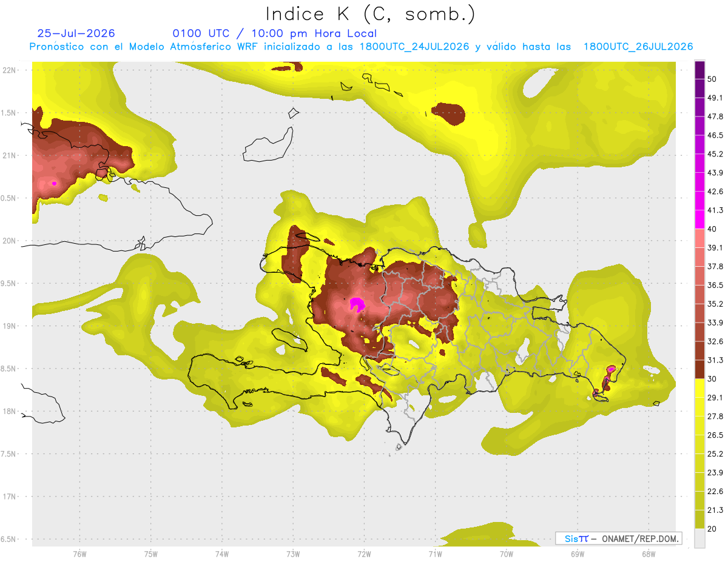The width and height of the screenshot is (728, 562).
Task: Click the '37.8' color scale value
Action: [715, 266]
